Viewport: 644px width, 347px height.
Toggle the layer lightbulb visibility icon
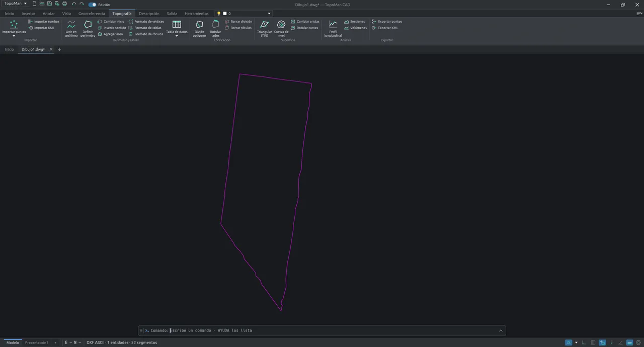[x=219, y=14]
